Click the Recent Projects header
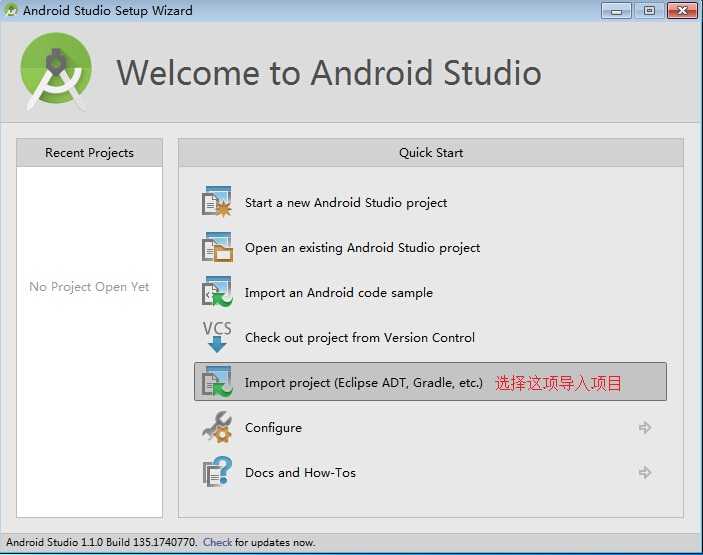The height and width of the screenshot is (555, 703). (89, 153)
